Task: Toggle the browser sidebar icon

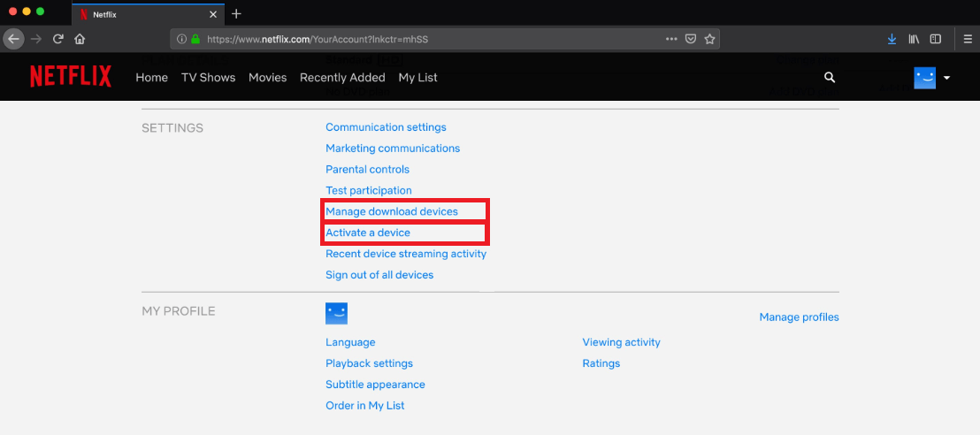Action: (936, 39)
